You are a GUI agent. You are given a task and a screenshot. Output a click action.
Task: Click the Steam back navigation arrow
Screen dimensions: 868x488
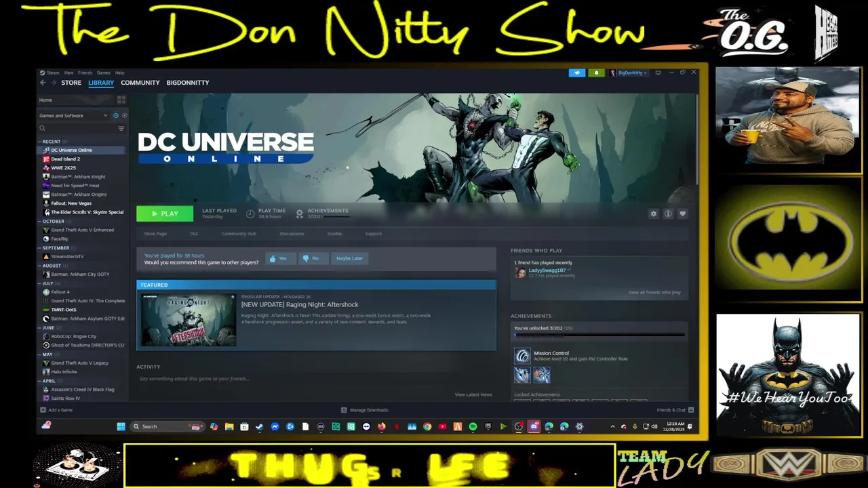pos(43,83)
